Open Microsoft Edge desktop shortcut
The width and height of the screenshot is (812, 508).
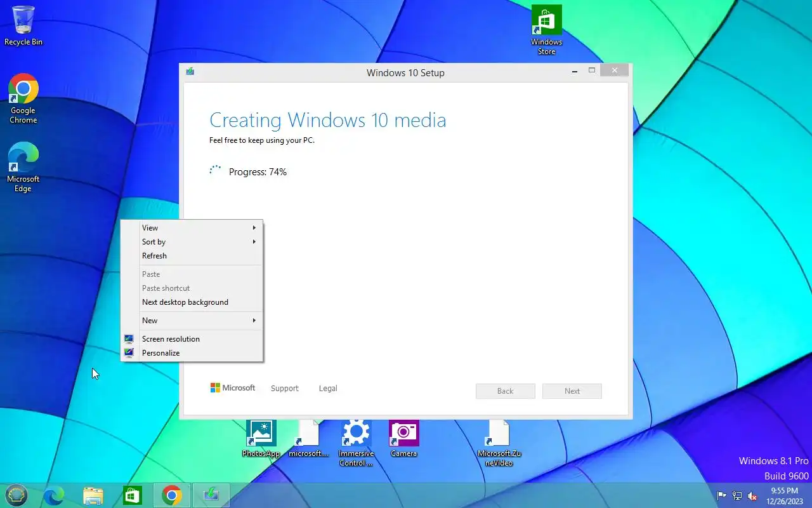tap(23, 167)
